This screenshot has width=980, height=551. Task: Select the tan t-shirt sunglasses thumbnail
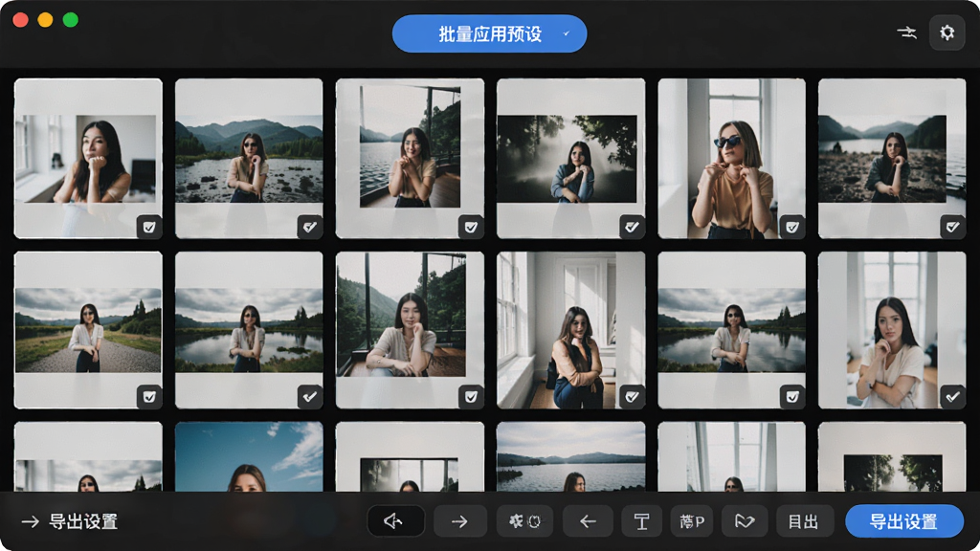(x=731, y=158)
